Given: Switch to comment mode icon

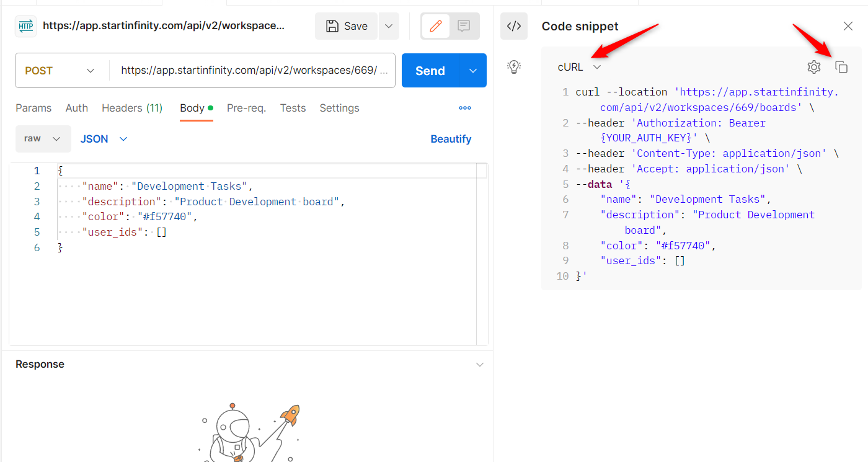Looking at the screenshot, I should [464, 26].
